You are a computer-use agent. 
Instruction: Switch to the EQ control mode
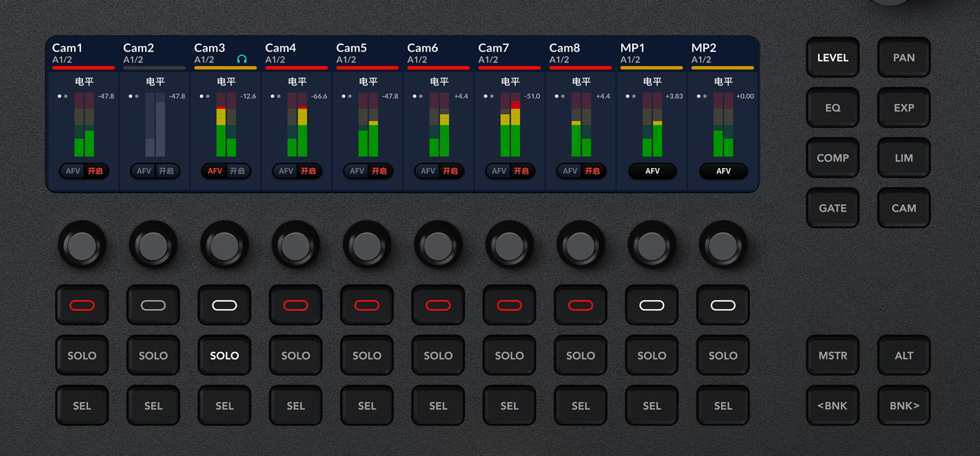pos(832,108)
